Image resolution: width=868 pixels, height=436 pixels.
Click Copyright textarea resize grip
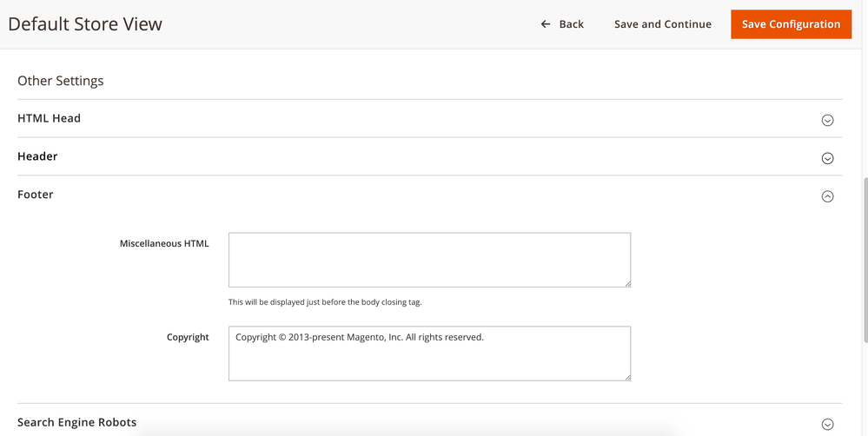click(x=626, y=376)
